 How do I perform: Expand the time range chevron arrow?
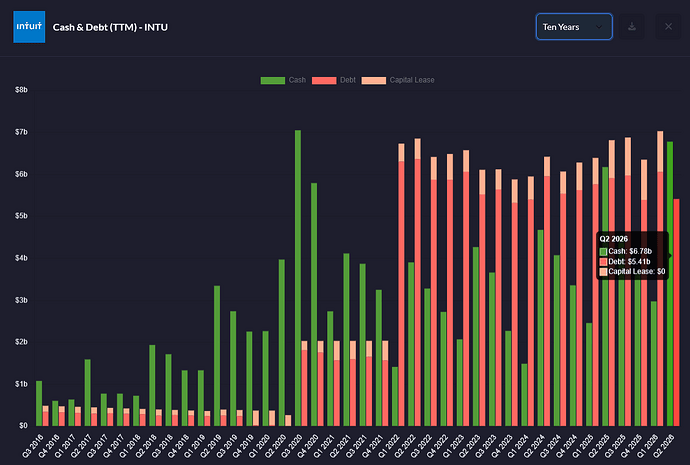598,27
